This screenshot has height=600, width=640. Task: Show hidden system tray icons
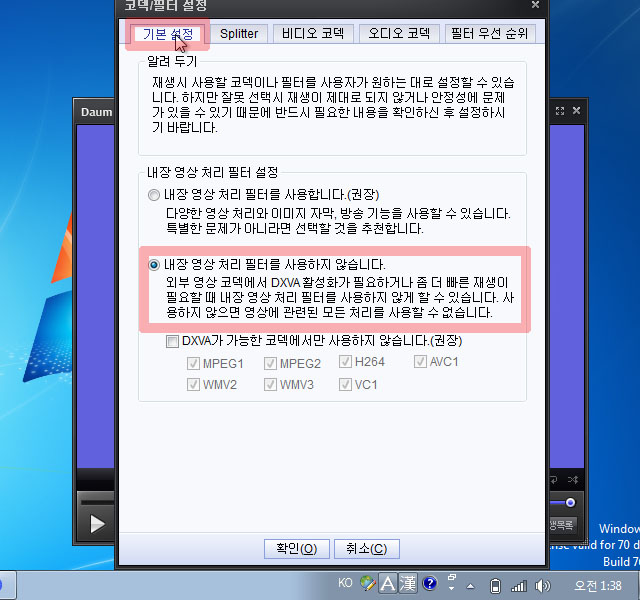point(471,585)
